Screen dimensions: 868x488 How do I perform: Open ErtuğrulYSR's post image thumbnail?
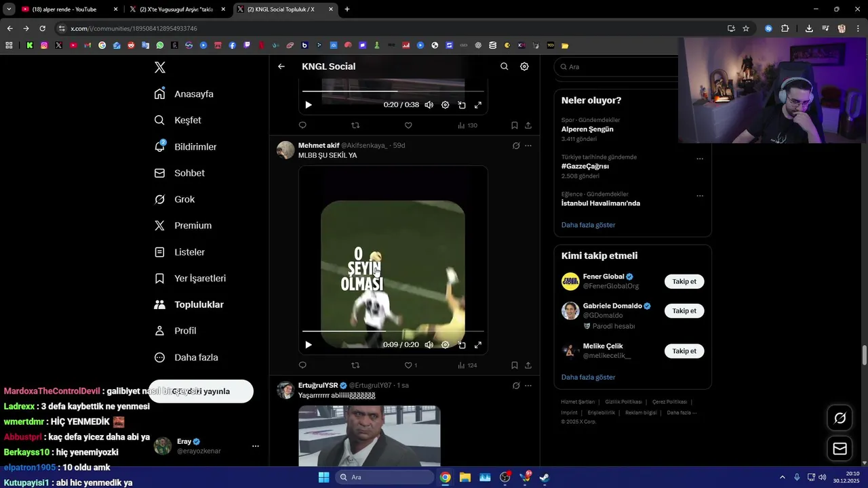(370, 435)
